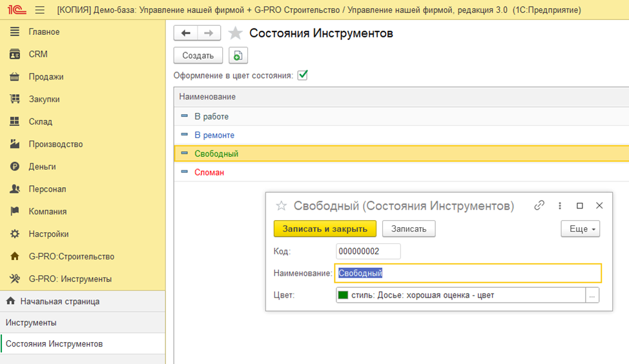Toggle Оформление в цвет состояния checkbox
This screenshot has height=364, width=629.
(x=302, y=76)
